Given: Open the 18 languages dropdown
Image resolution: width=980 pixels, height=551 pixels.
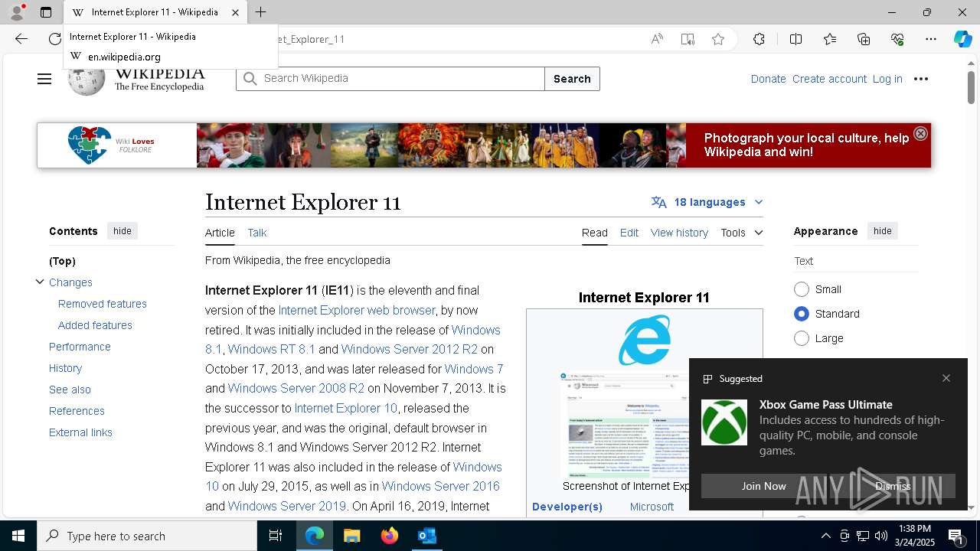Looking at the screenshot, I should [x=707, y=202].
